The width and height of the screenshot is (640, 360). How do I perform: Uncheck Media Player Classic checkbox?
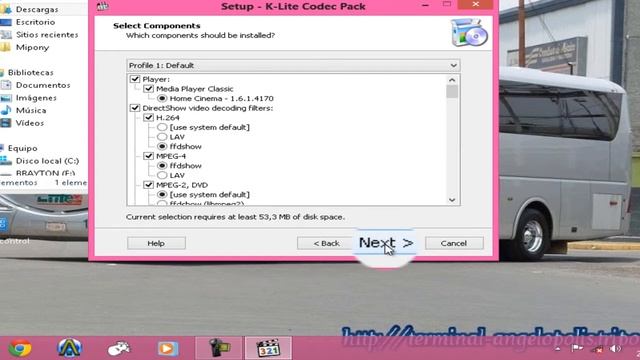point(149,89)
